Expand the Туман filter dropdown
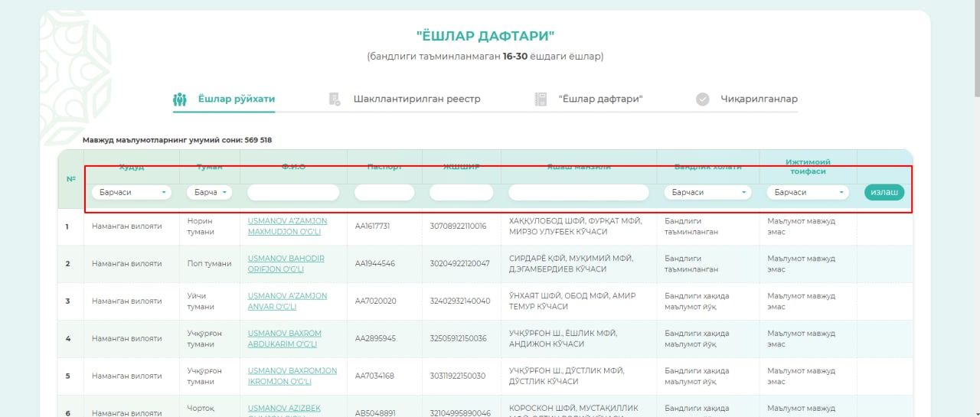Image resolution: width=980 pixels, height=417 pixels. click(209, 193)
